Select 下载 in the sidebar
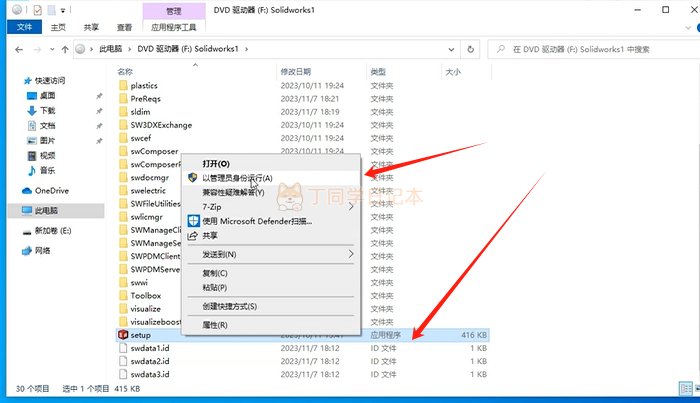700x403 pixels. [47, 111]
